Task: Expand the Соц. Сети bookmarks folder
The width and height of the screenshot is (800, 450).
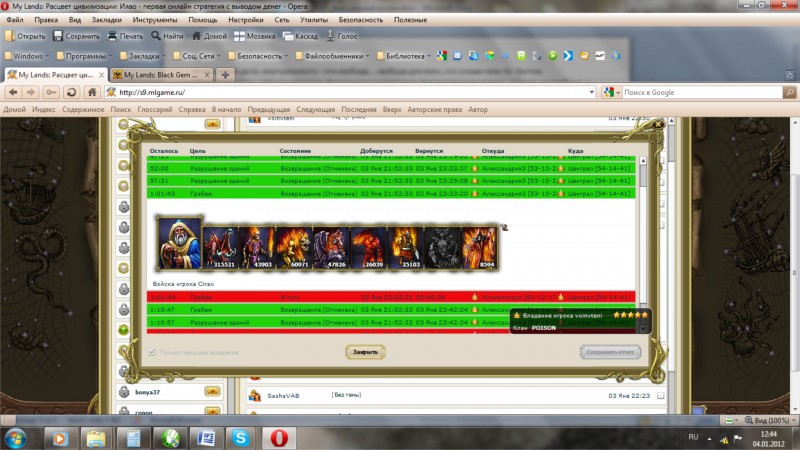Action: click(197, 56)
